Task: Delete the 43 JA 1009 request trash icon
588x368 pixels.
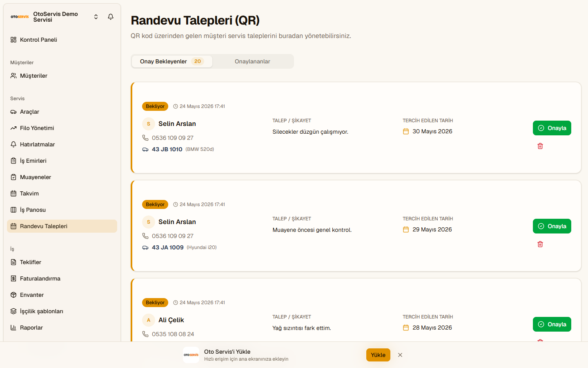Action: pos(540,244)
